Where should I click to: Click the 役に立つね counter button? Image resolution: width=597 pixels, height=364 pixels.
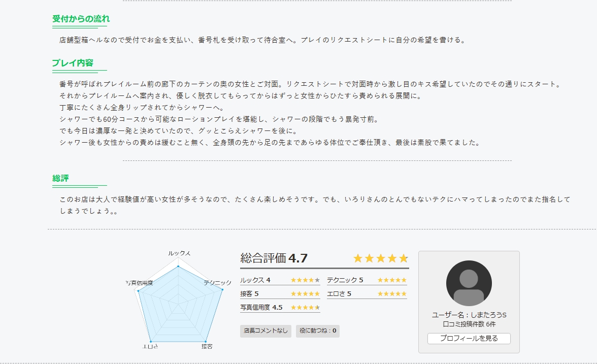(318, 331)
